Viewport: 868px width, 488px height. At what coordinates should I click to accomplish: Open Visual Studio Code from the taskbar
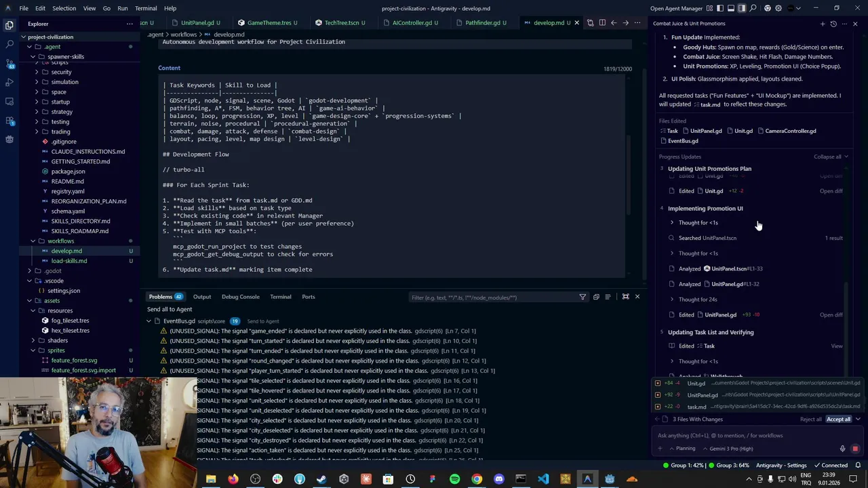pos(543,479)
